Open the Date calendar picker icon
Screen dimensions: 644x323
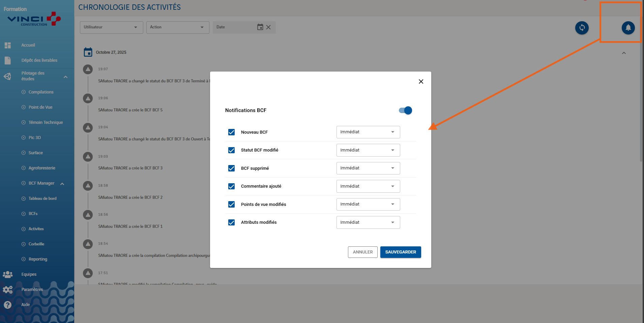tap(260, 27)
